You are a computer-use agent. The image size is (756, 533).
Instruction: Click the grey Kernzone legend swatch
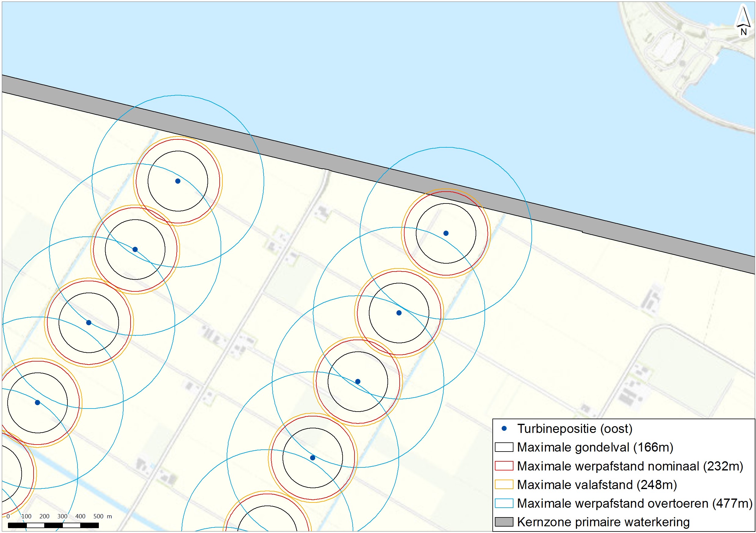pos(504,522)
